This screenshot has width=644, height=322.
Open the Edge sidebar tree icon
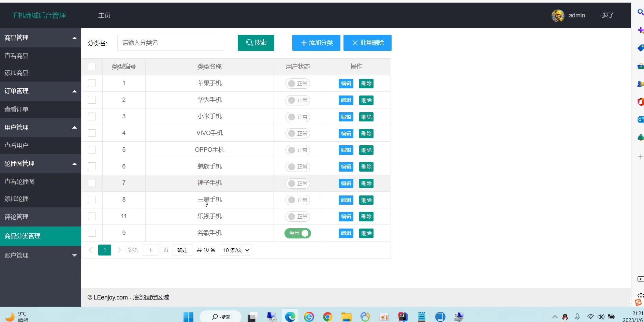point(641,137)
